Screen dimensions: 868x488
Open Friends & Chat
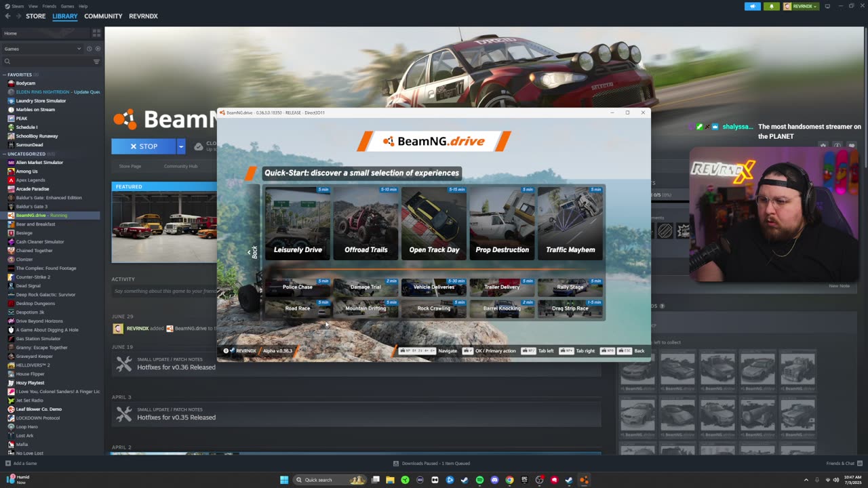844,464
